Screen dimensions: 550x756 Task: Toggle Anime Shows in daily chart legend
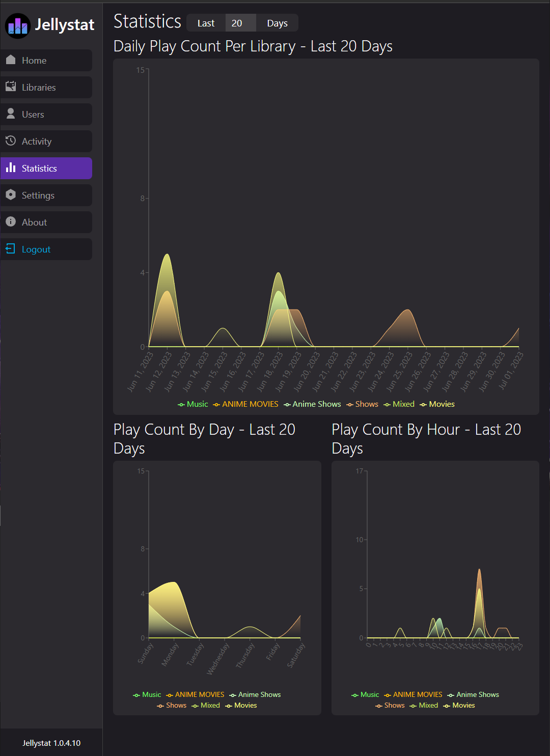coord(312,404)
